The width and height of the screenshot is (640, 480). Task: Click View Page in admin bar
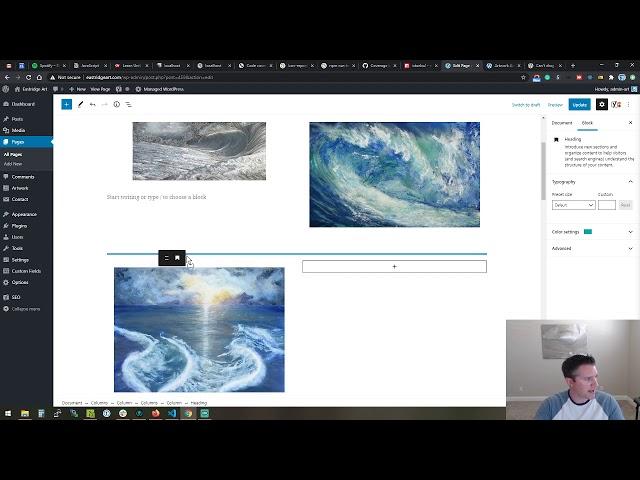point(100,89)
